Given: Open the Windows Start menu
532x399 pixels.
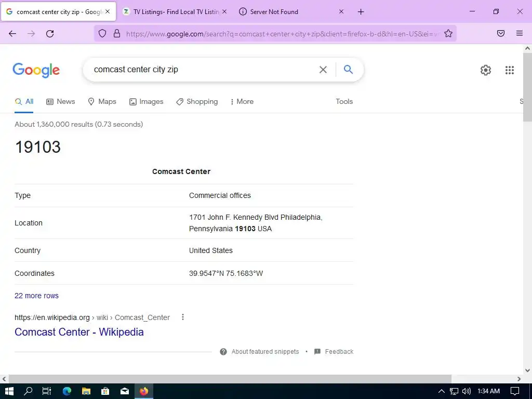Looking at the screenshot, I should pyautogui.click(x=9, y=391).
